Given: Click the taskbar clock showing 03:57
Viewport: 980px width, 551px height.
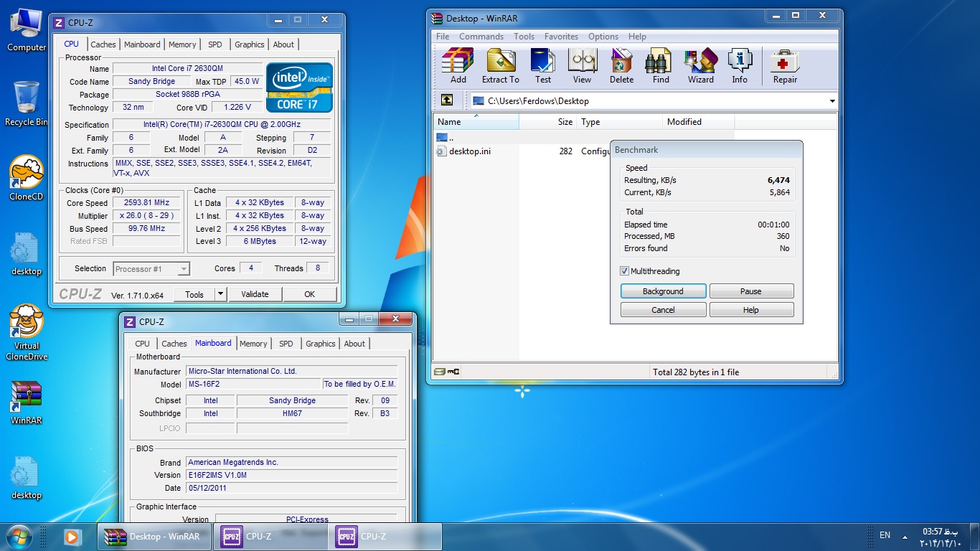Looking at the screenshot, I should pyautogui.click(x=941, y=537).
